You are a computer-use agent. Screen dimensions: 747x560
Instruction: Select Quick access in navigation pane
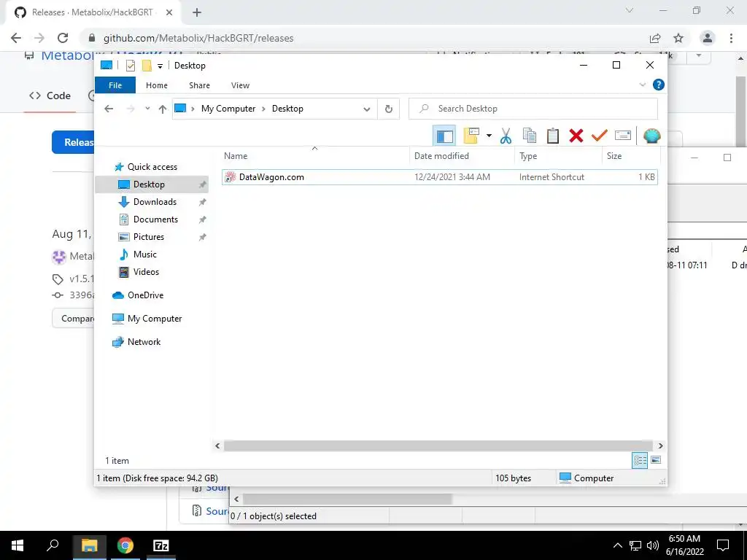[x=152, y=167]
